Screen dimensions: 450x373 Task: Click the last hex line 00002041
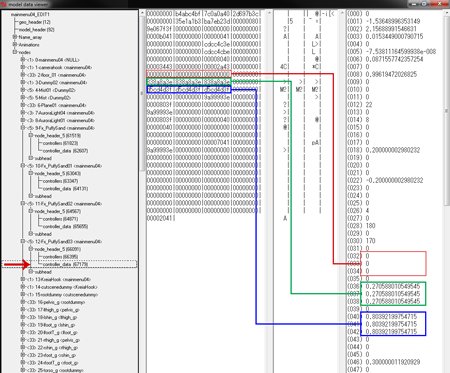161,218
